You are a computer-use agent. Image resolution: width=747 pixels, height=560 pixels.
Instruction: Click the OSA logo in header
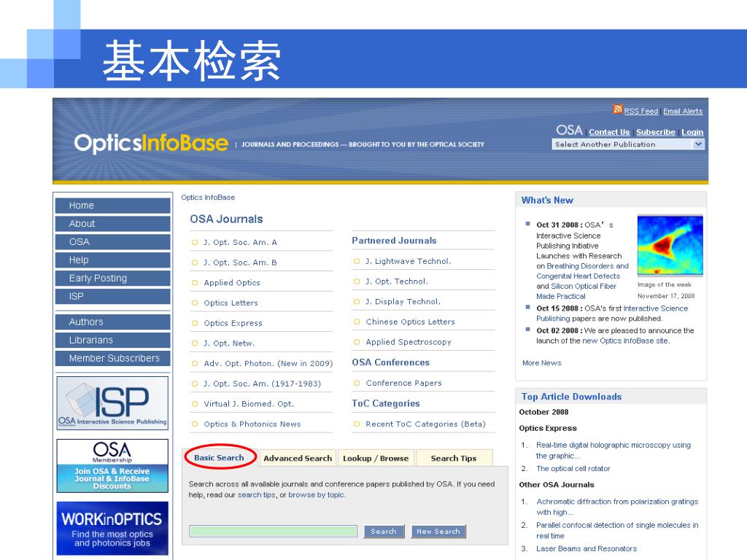tap(569, 130)
